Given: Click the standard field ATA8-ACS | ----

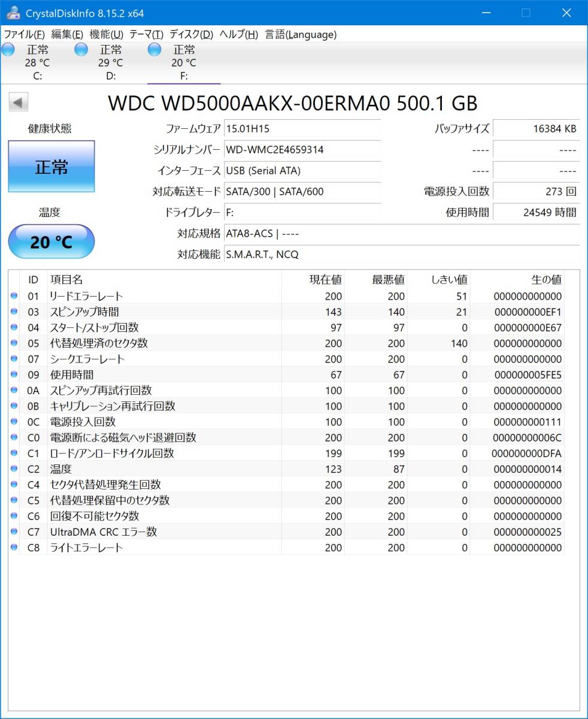Looking at the screenshot, I should [402, 234].
